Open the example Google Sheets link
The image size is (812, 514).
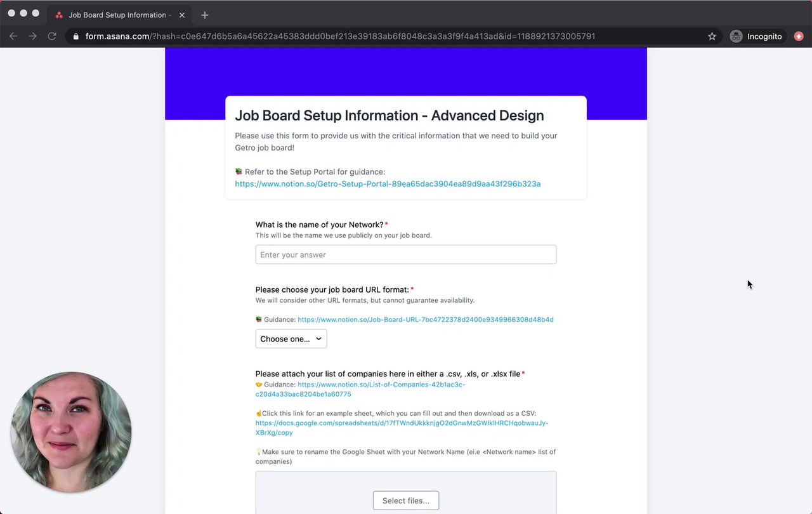[402, 423]
